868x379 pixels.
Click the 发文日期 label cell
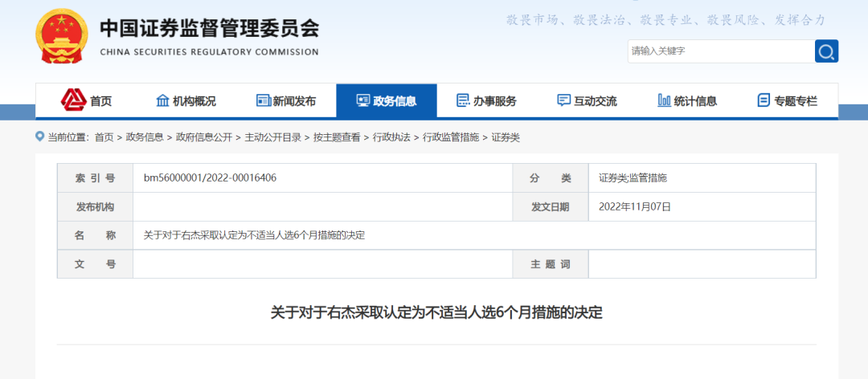click(x=551, y=207)
